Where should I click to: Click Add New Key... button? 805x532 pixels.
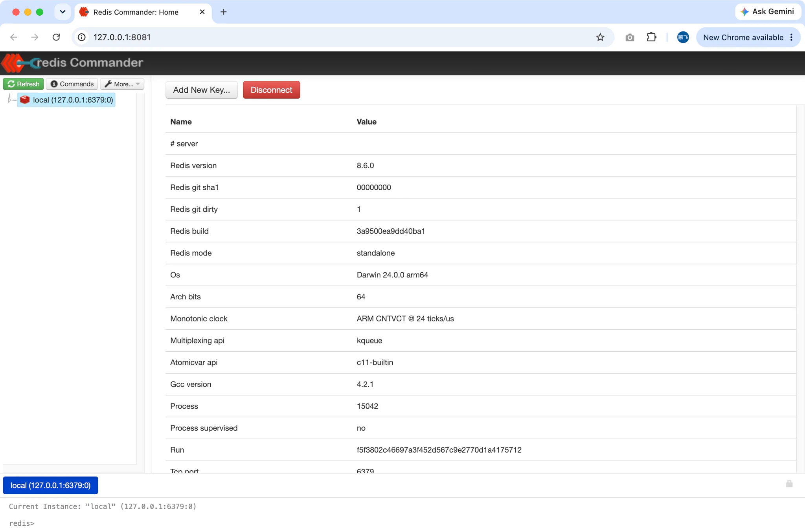pos(202,90)
